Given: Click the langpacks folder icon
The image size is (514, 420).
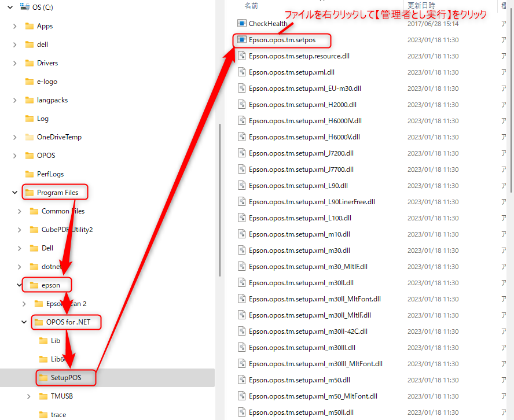Looking at the screenshot, I should [30, 100].
